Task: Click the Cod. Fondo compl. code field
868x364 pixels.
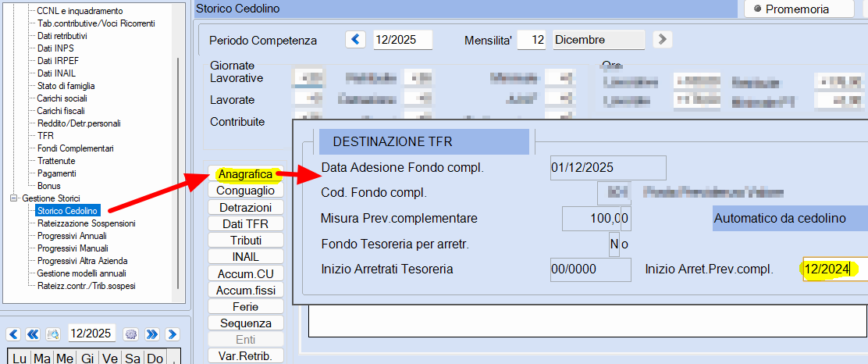Action: [x=614, y=193]
